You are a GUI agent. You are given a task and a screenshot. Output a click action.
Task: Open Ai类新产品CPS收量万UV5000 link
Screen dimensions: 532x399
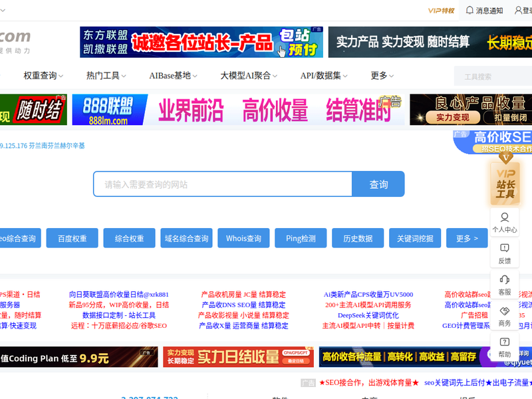tap(368, 294)
